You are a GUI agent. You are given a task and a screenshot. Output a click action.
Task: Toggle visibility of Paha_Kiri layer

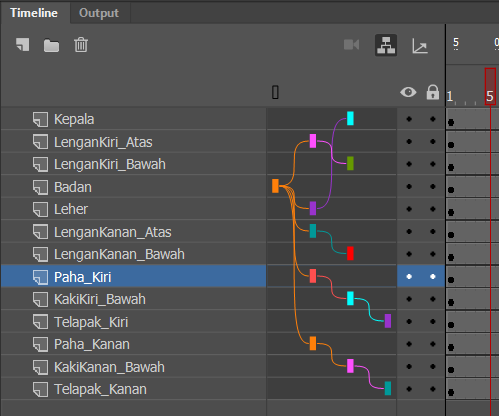(409, 276)
